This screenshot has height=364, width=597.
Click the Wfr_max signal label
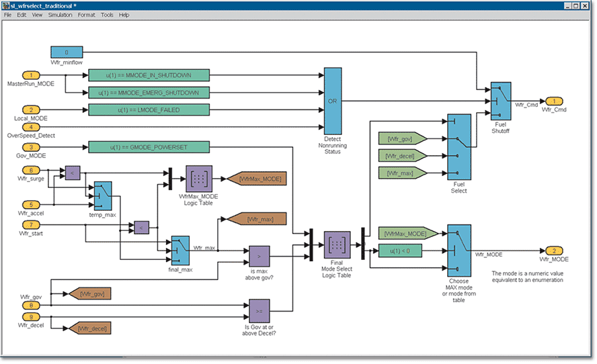[x=204, y=248]
